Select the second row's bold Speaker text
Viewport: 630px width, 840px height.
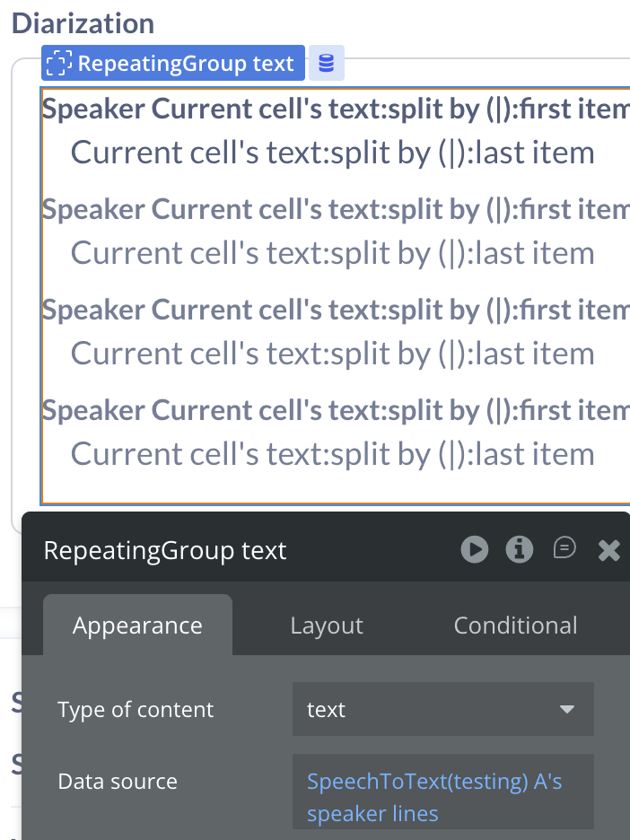334,210
